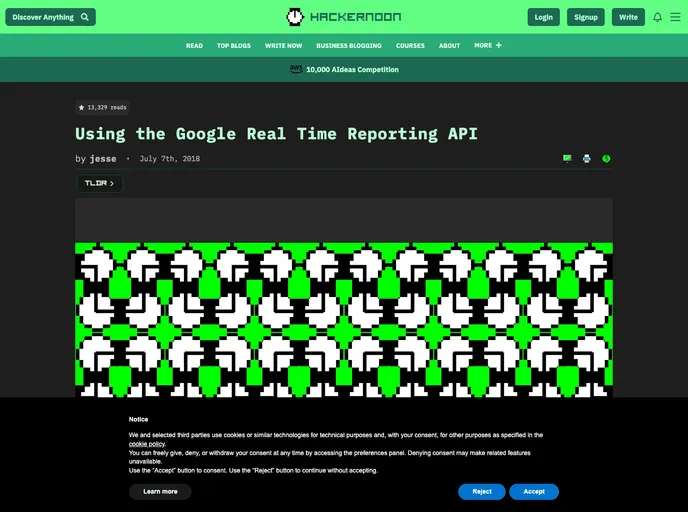
Task: Click the Discover Anything search field
Action: (x=43, y=17)
